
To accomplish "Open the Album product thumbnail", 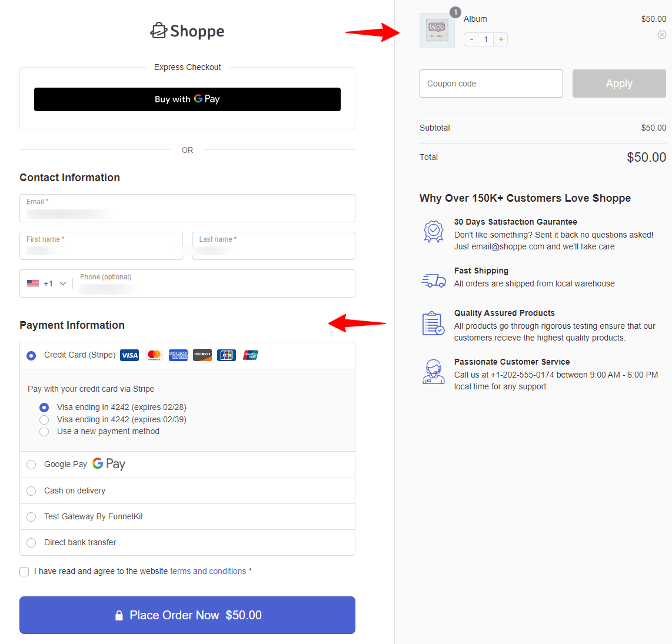I will [x=437, y=31].
